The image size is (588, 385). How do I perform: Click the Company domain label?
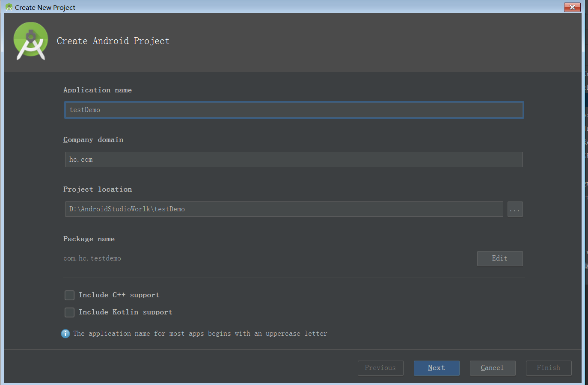93,140
